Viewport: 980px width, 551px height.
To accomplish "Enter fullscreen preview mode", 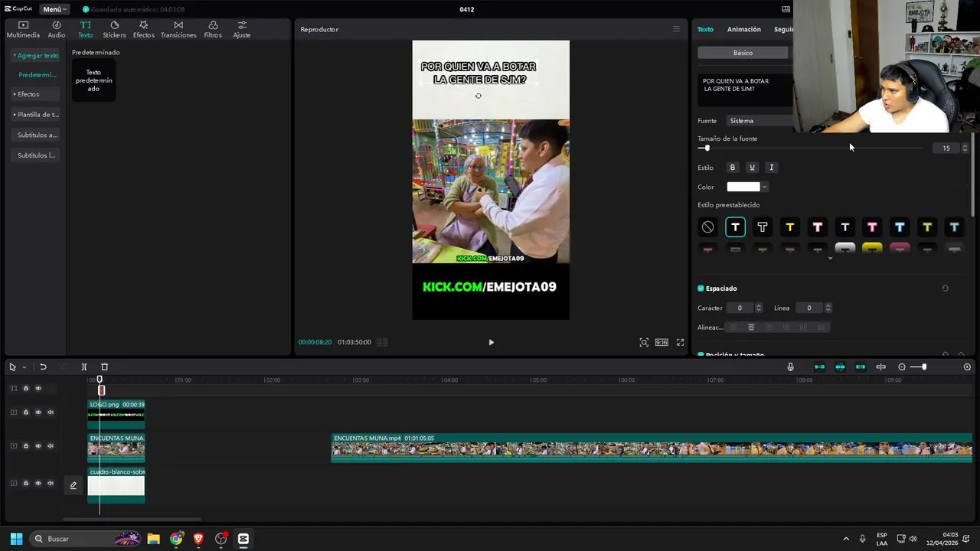I will pos(680,342).
